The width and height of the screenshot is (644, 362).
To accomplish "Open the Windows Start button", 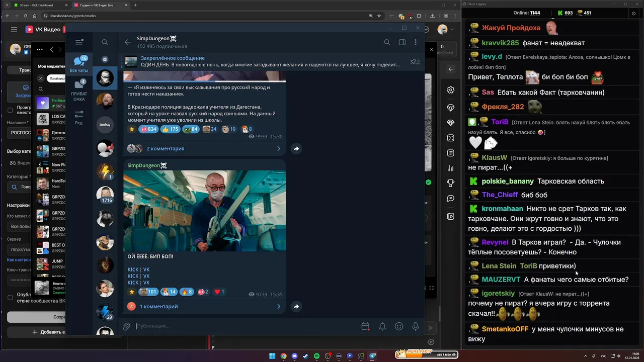I will tap(272, 356).
